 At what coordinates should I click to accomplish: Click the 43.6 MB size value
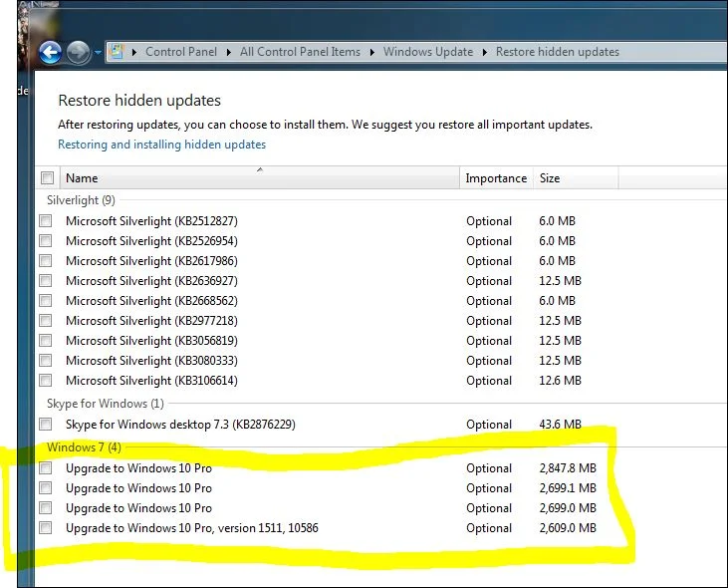click(x=561, y=424)
